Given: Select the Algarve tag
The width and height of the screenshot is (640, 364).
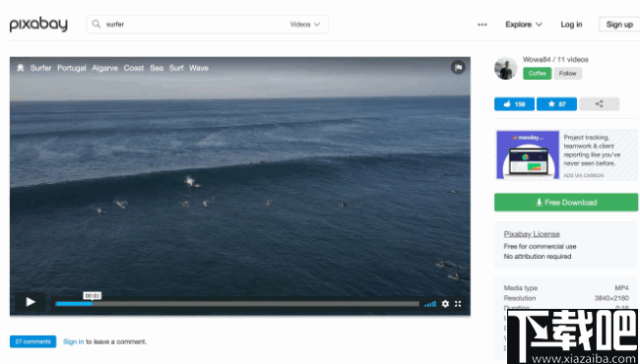Looking at the screenshot, I should 105,68.
